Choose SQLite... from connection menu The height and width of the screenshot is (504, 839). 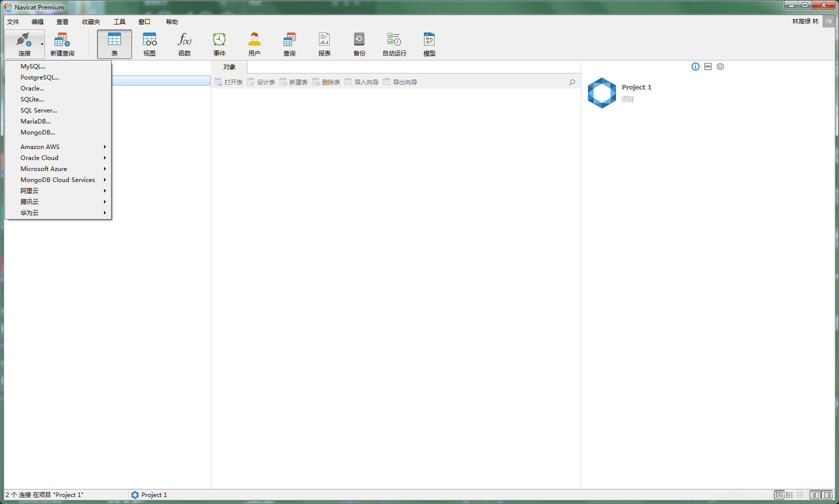(x=58, y=99)
